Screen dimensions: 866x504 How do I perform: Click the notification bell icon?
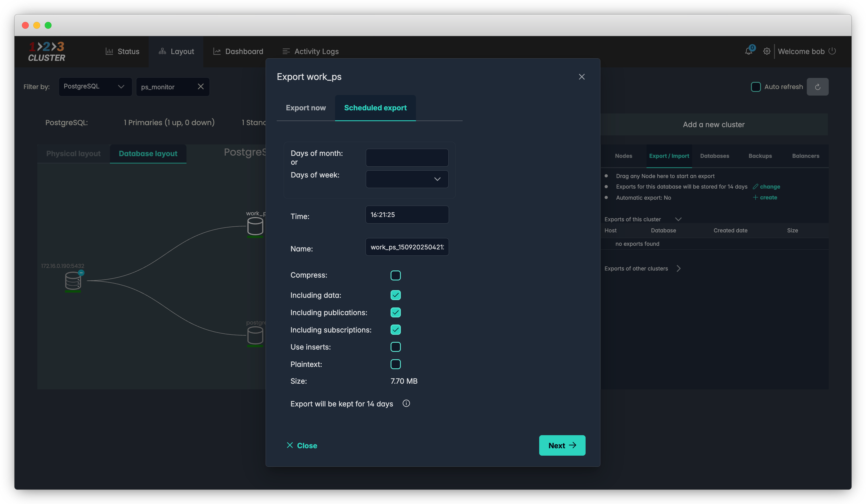(x=748, y=51)
